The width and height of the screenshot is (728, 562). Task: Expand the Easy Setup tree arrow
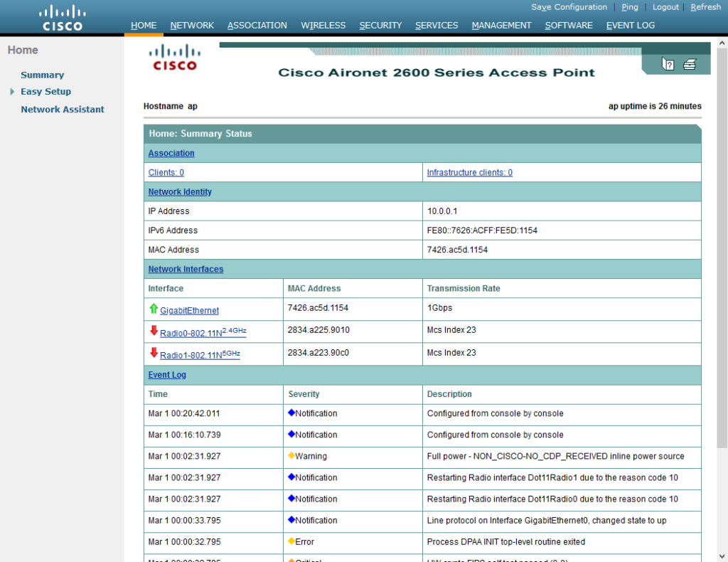click(x=12, y=92)
